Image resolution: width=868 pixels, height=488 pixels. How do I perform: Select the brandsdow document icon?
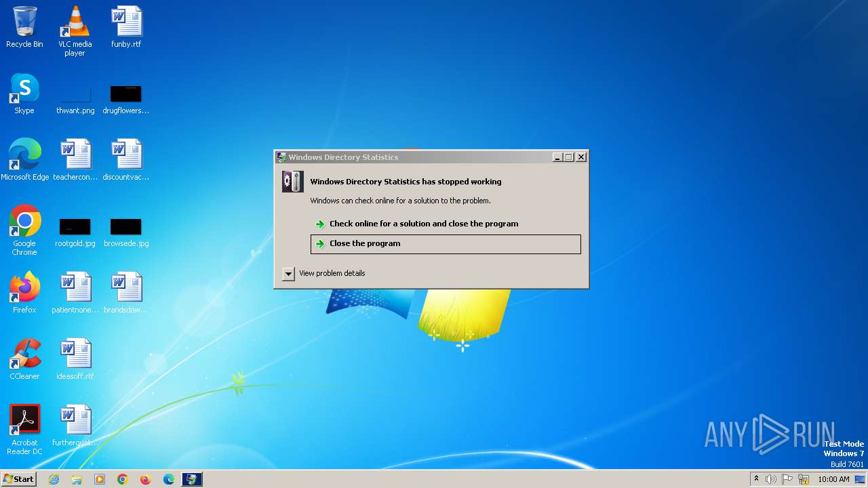click(126, 293)
